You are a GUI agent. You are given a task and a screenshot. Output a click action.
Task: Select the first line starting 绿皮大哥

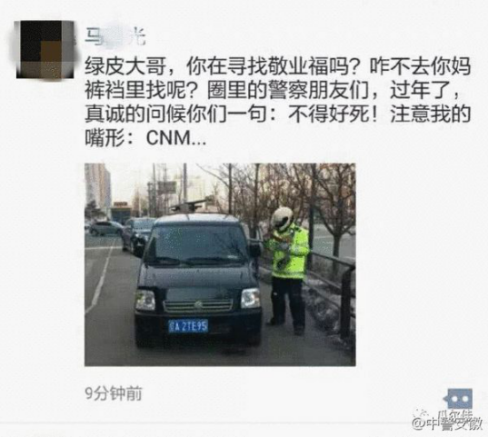coord(277,67)
